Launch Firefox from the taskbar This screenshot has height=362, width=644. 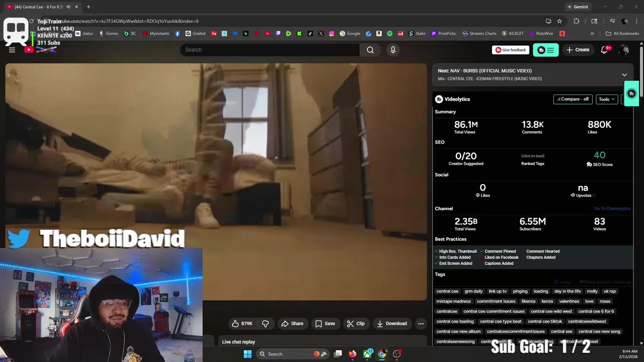[353, 354]
